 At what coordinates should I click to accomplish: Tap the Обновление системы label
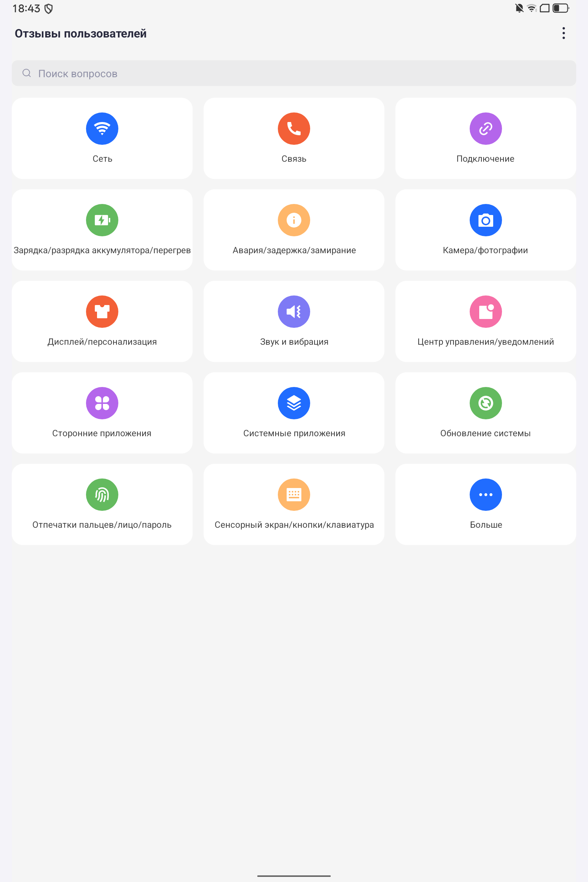485,433
